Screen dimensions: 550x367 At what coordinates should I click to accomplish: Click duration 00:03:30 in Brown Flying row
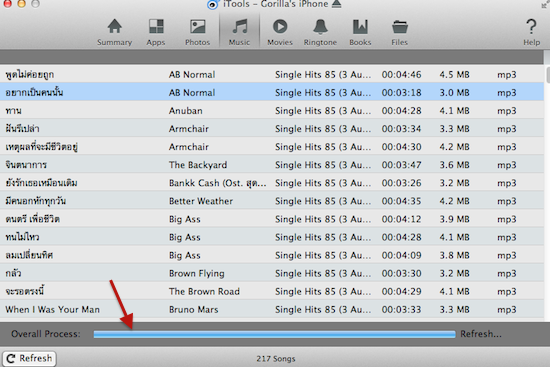point(401,273)
